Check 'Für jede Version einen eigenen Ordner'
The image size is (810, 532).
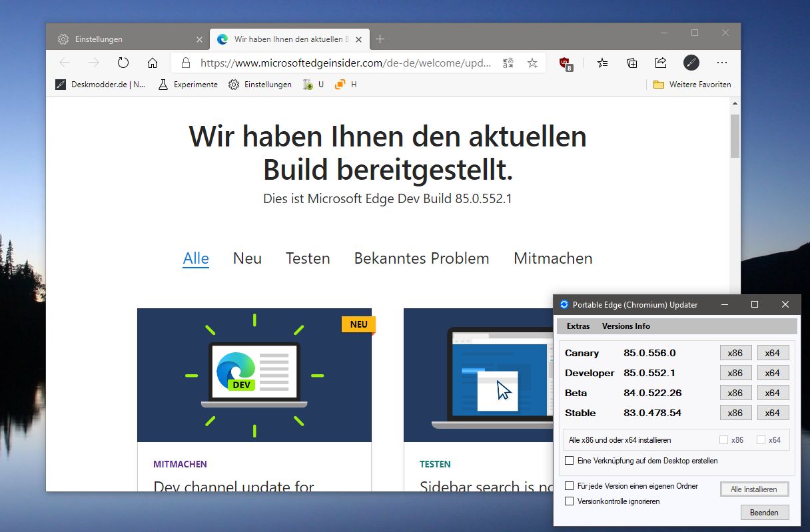[569, 486]
